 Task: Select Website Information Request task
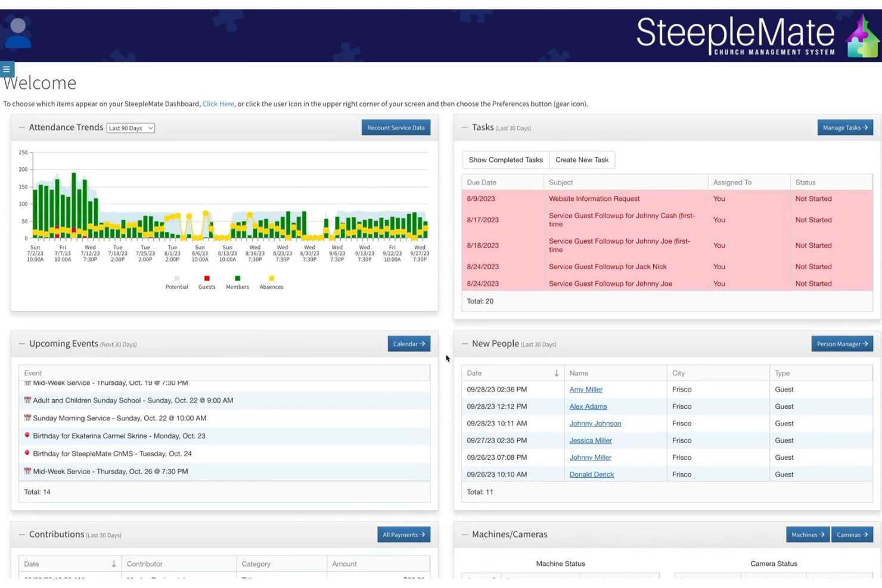coord(667,199)
